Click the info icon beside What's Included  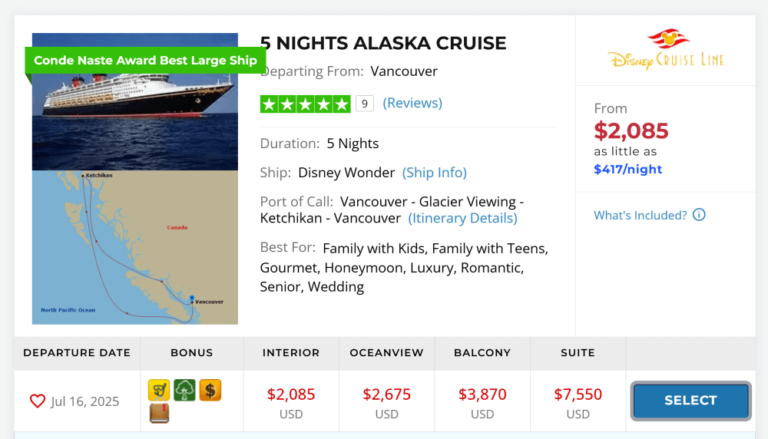pyautogui.click(x=699, y=215)
